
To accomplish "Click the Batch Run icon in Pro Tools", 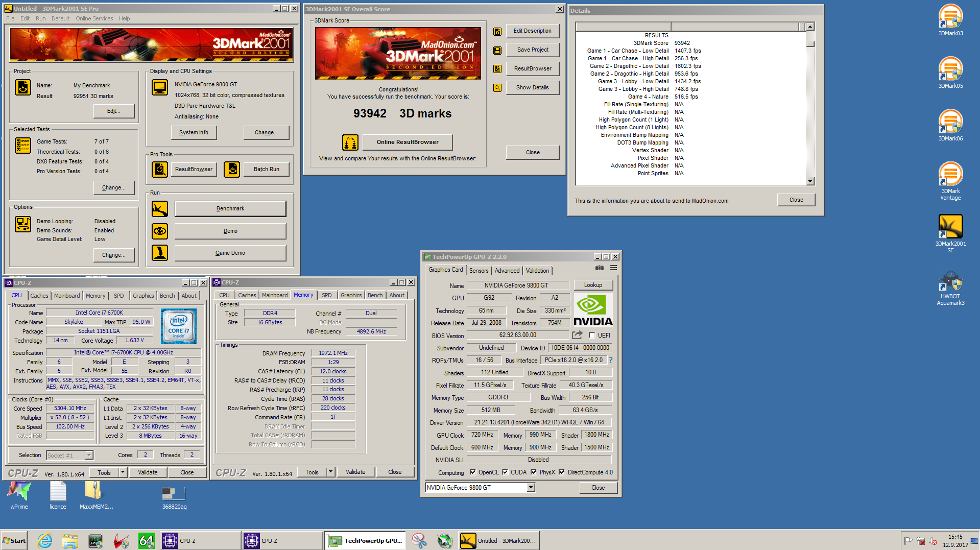I will [232, 170].
